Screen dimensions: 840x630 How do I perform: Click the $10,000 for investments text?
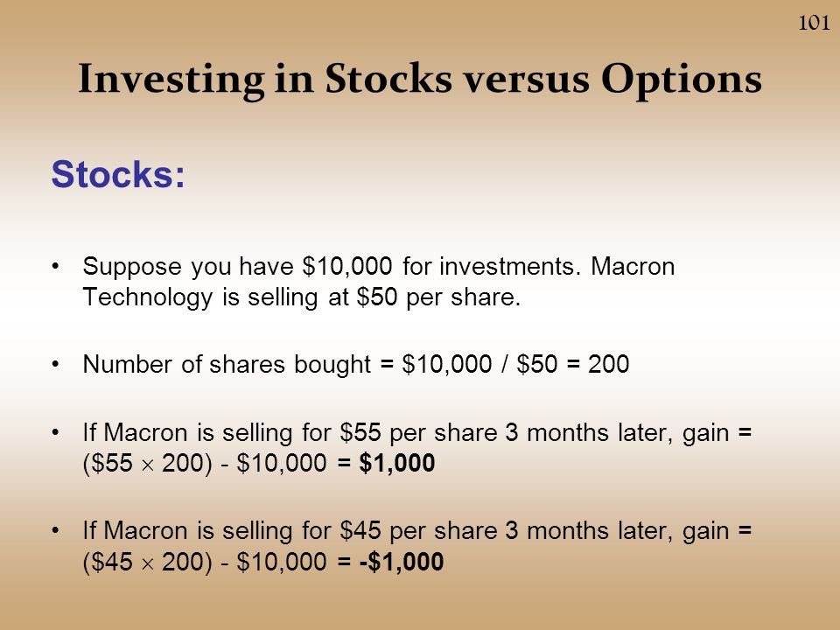point(441,266)
